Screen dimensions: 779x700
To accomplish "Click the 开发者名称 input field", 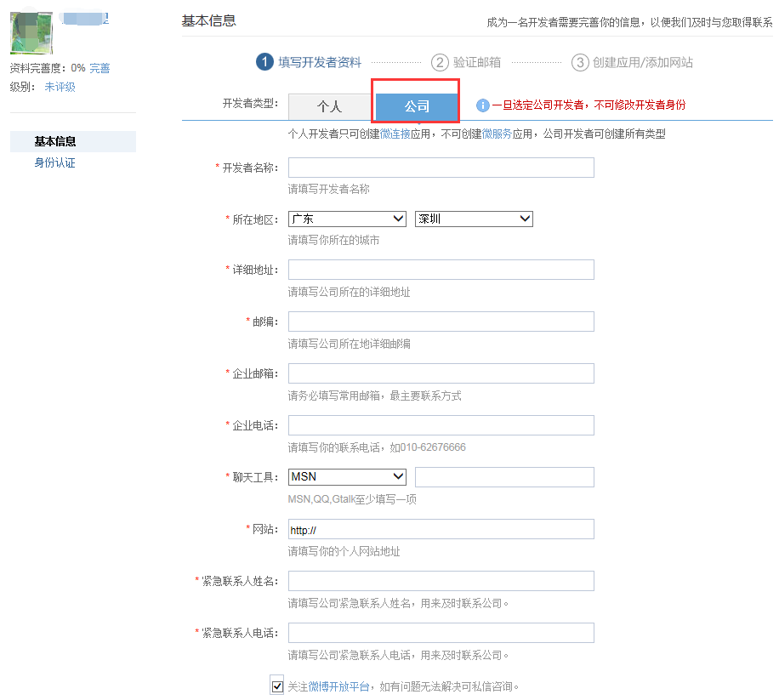I will (x=441, y=168).
